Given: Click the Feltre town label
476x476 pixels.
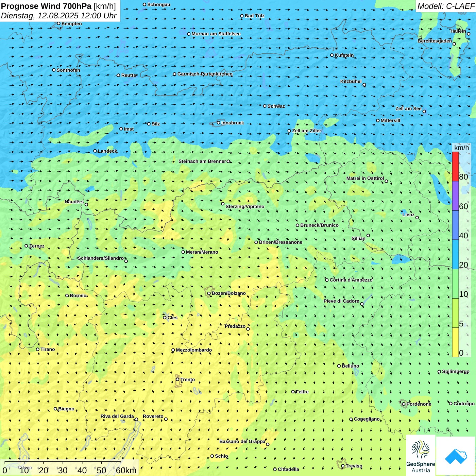Looking at the screenshot, I should pyautogui.click(x=302, y=392).
